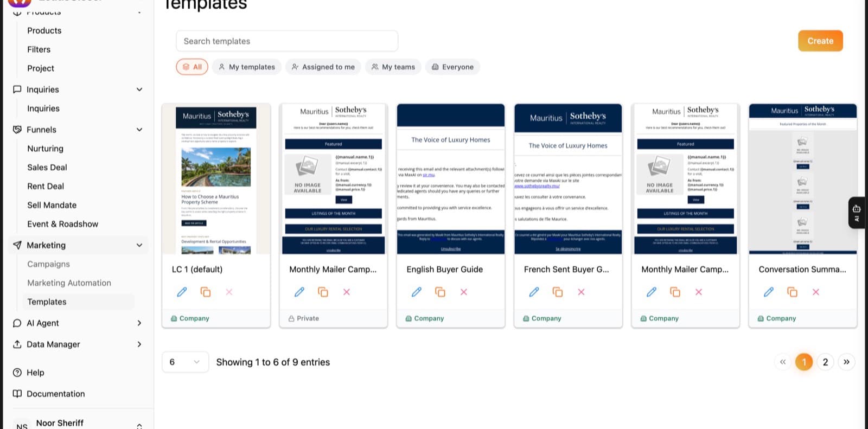Open the English Buyer Guide preview thumbnail
Screen dimensions: 868x429
point(451,179)
